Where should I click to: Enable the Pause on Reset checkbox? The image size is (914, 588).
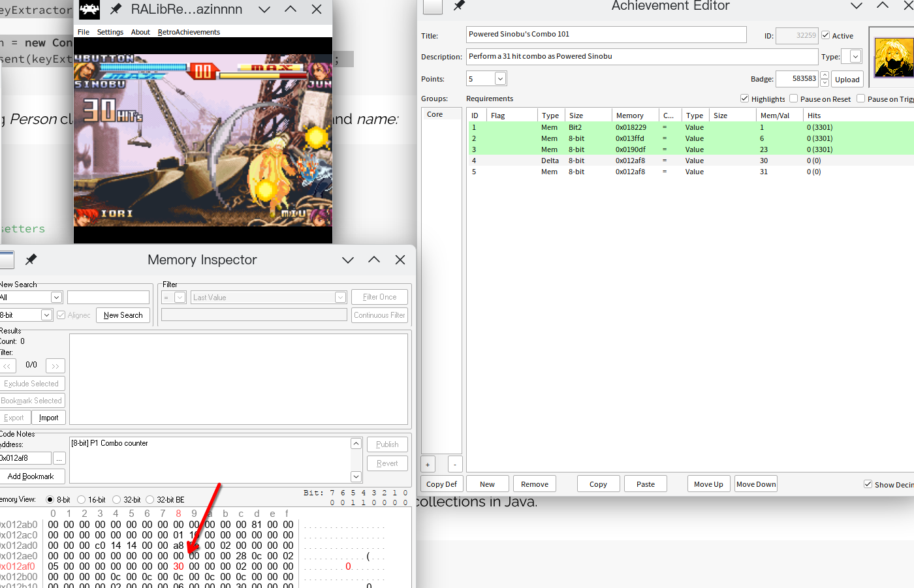tap(794, 99)
